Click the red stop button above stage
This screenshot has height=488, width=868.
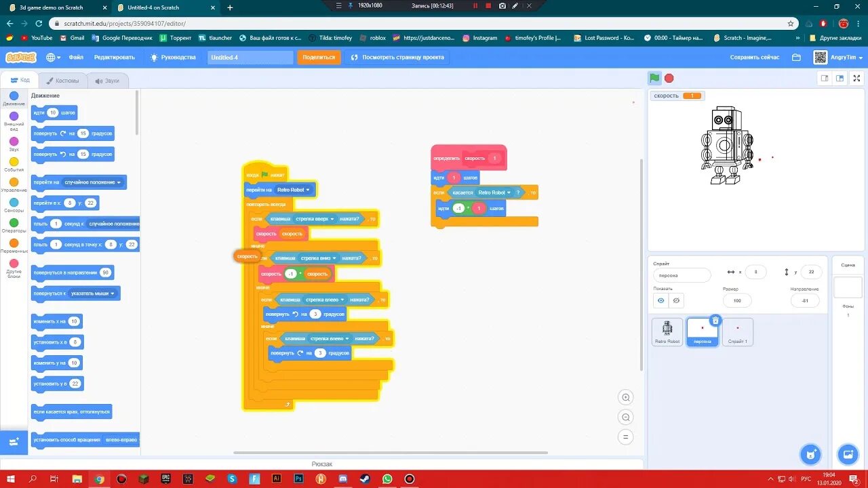point(669,78)
